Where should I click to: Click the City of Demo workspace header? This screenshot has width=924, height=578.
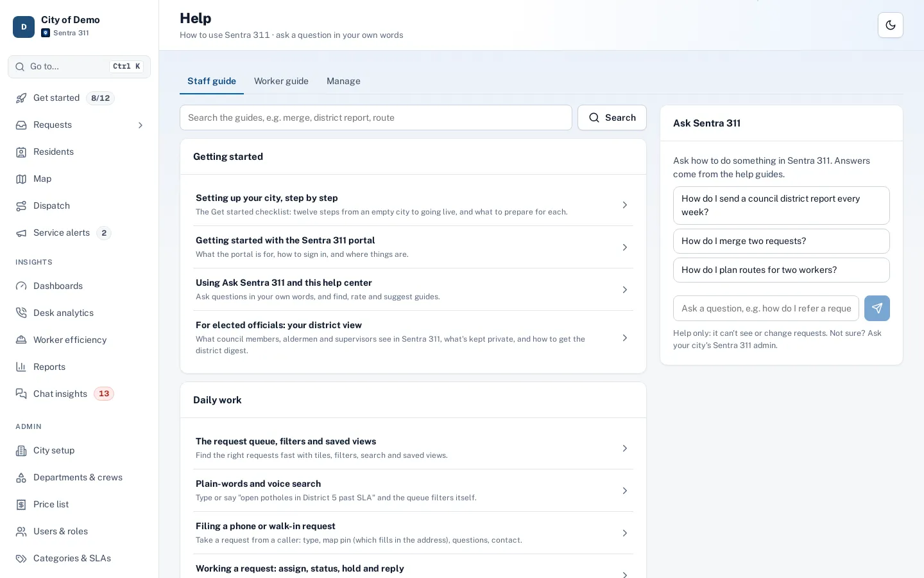coord(79,26)
